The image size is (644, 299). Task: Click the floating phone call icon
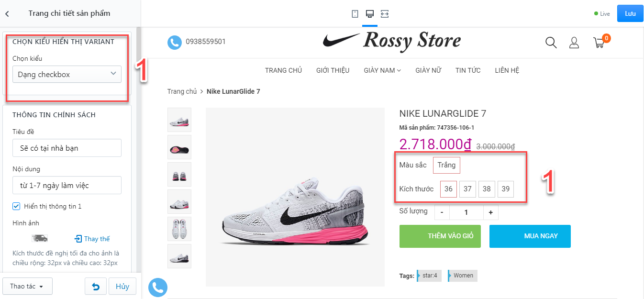click(157, 287)
